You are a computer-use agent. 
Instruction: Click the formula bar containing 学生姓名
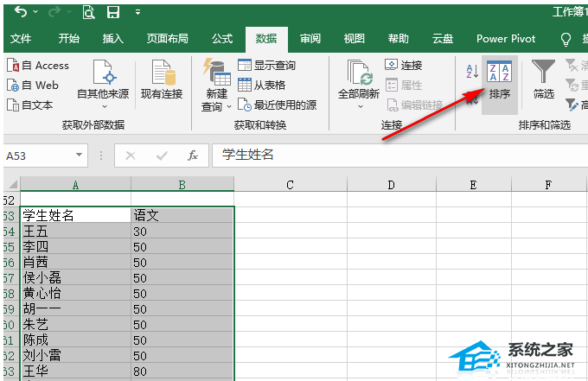(x=399, y=156)
